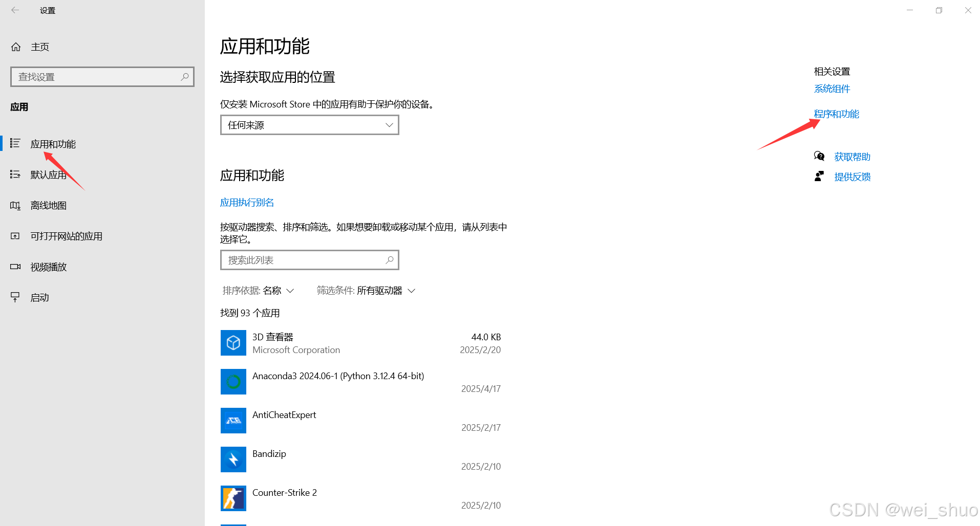Click the Microsoft Corporation publisher text
Image resolution: width=980 pixels, height=526 pixels.
tap(296, 350)
